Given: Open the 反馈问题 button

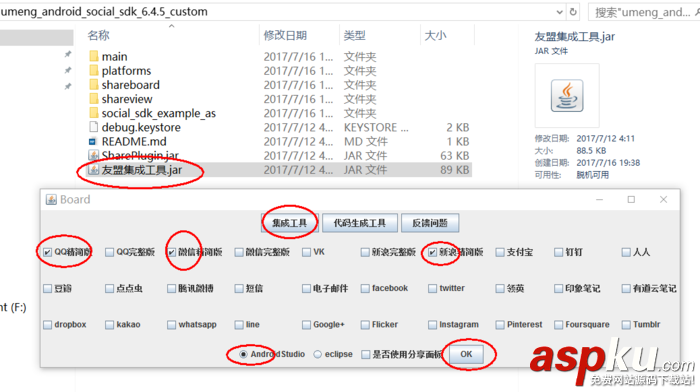Looking at the screenshot, I should pyautogui.click(x=430, y=223).
